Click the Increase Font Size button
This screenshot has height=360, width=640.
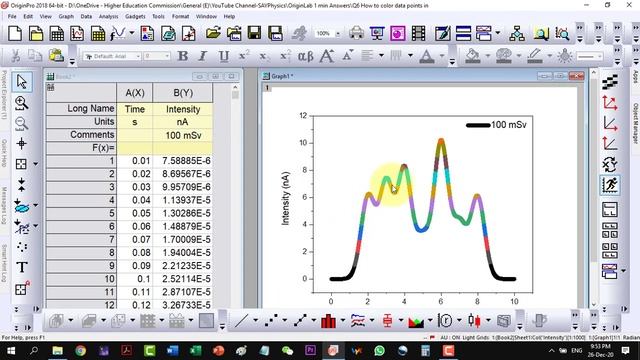click(x=327, y=56)
